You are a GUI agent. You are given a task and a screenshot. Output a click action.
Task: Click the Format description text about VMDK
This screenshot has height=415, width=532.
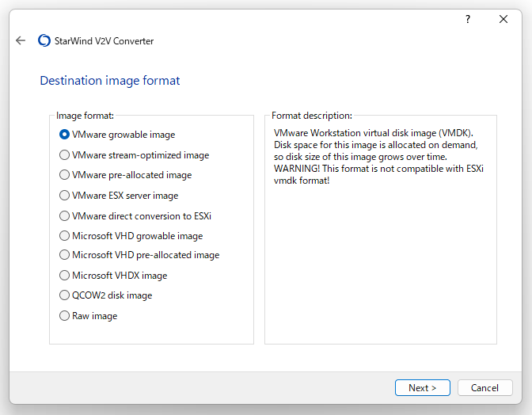click(x=378, y=157)
